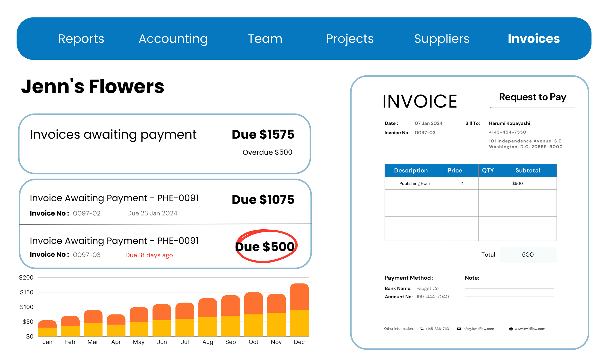The image size is (607, 364).
Task: Open the Reports tab
Action: point(81,39)
